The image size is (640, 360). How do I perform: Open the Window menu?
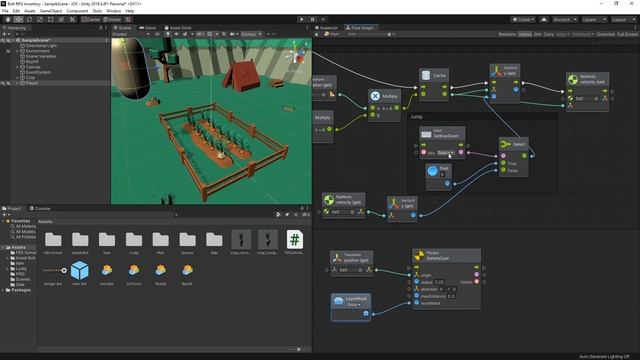point(113,11)
